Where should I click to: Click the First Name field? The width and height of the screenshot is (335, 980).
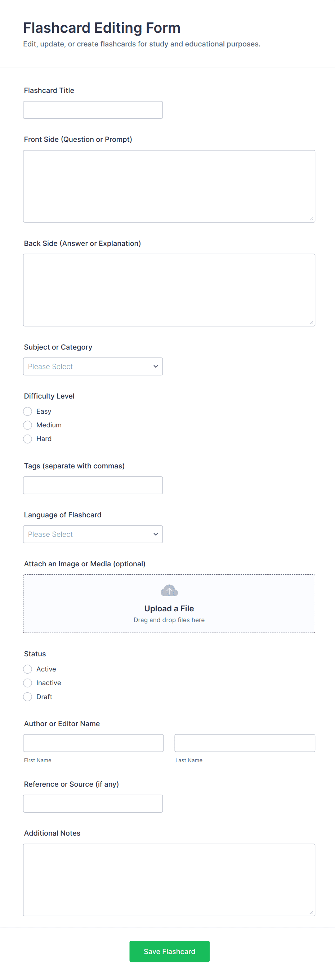93,743
